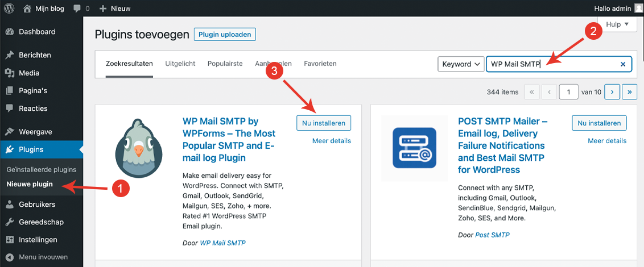Switch to the Uitgelicht tab
The height and width of the screenshot is (267, 644).
pyautogui.click(x=180, y=64)
